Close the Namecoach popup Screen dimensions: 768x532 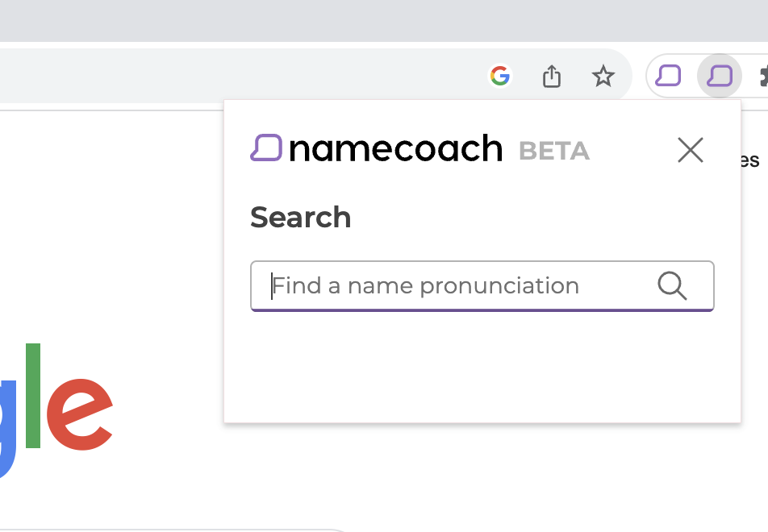[x=690, y=150]
